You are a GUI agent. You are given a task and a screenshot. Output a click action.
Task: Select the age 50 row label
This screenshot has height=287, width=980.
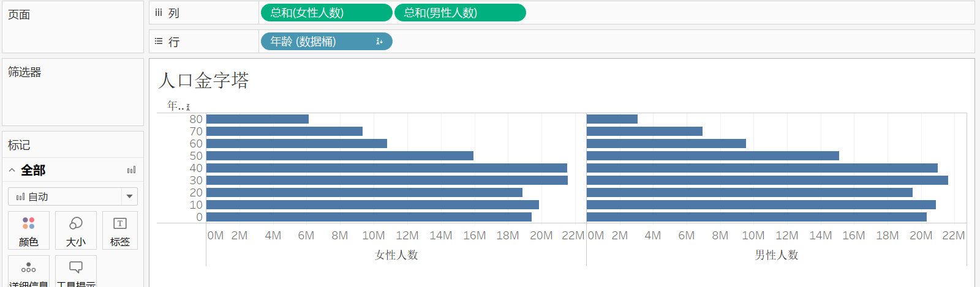(x=196, y=156)
